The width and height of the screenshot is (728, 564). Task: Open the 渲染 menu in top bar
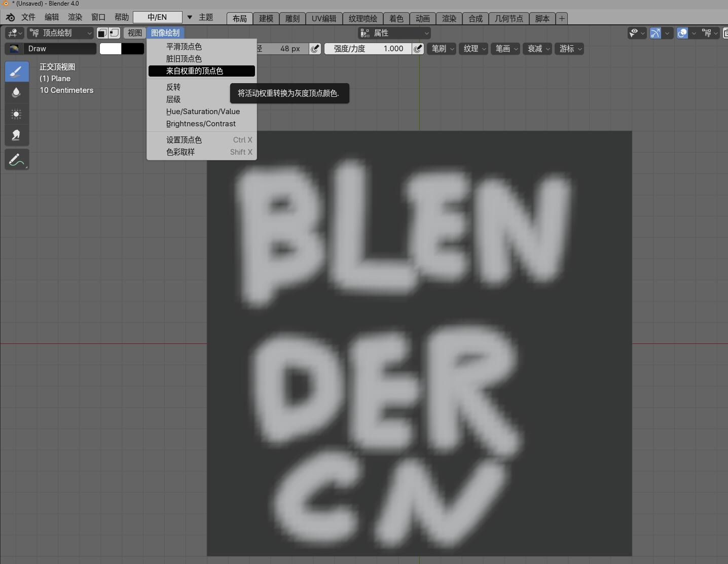pos(75,17)
